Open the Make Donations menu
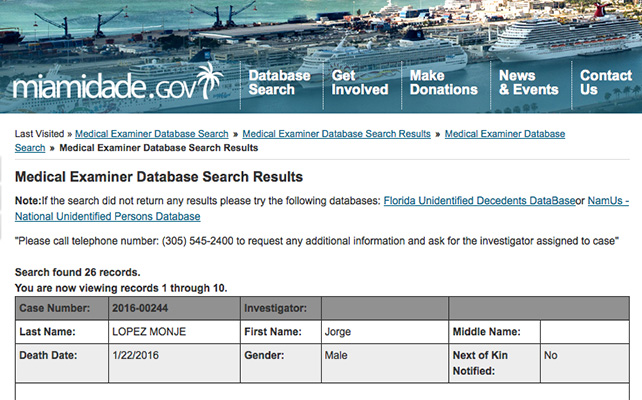Screen dimensions: 642x400 [x=443, y=82]
